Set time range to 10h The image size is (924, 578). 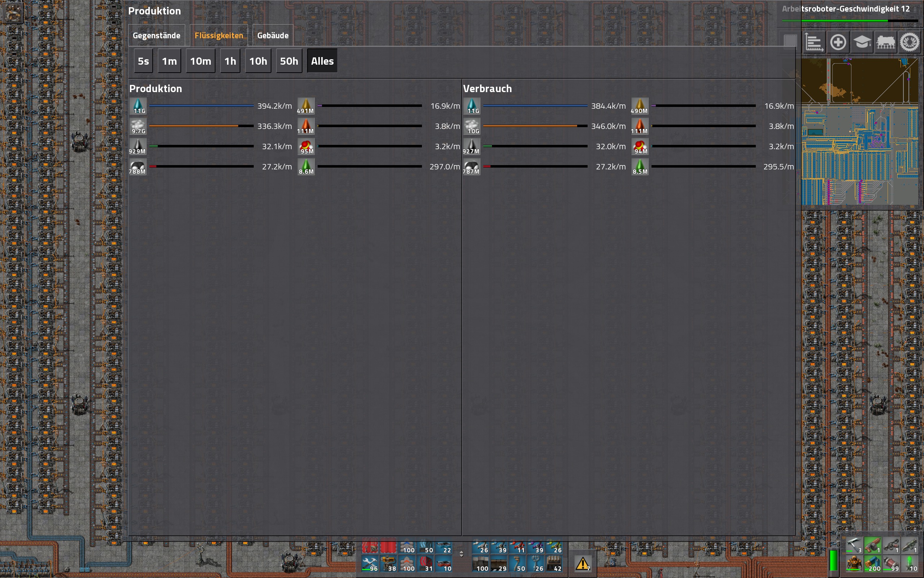point(258,61)
